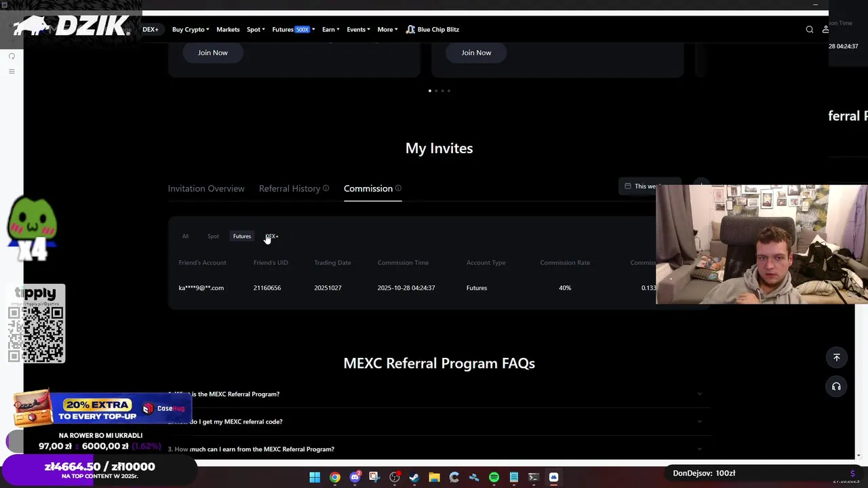Click the back-to-top arrow button
868x488 pixels.
(836, 357)
